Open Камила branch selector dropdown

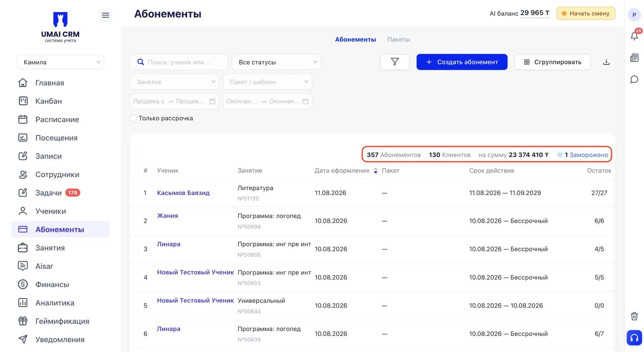[60, 62]
